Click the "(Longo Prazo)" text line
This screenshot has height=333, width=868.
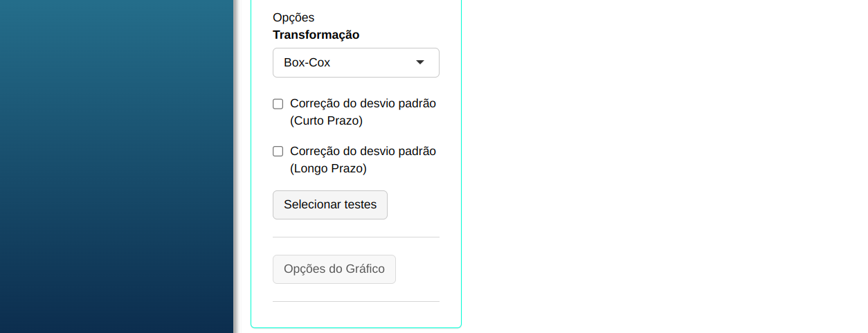coord(328,168)
